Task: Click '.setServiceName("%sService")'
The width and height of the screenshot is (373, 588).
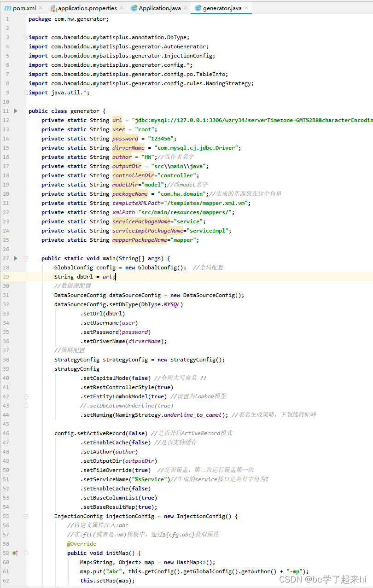Action: coord(125,479)
